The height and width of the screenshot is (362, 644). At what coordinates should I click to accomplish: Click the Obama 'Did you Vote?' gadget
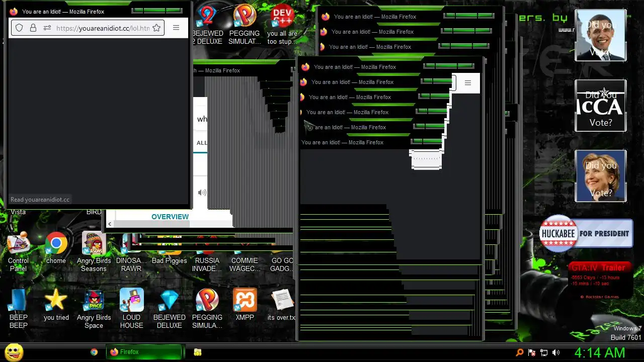pos(601,35)
